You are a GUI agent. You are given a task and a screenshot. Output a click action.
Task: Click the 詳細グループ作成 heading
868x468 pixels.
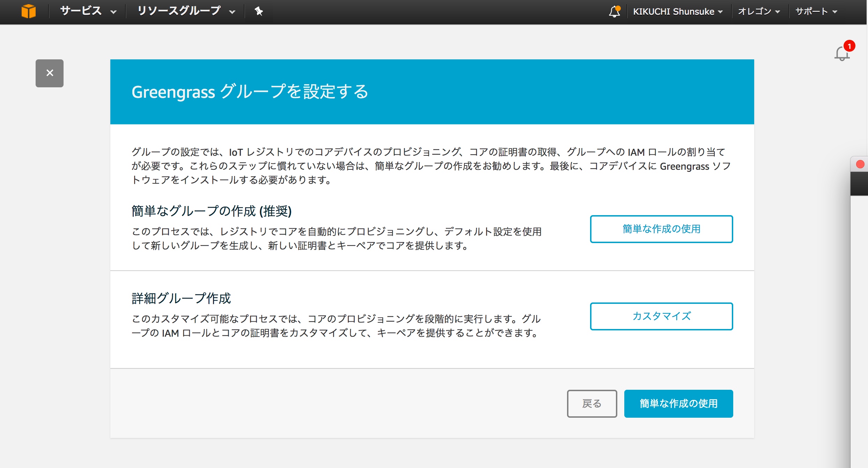[181, 298]
